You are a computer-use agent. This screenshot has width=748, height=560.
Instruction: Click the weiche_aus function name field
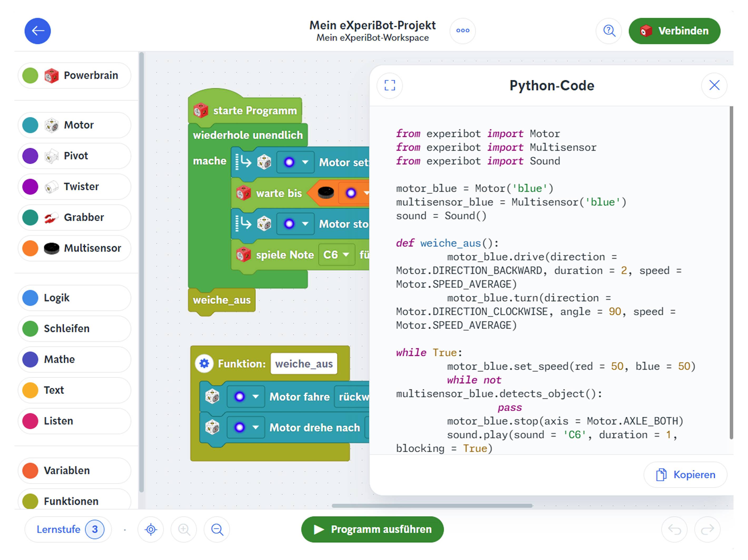[x=304, y=364]
